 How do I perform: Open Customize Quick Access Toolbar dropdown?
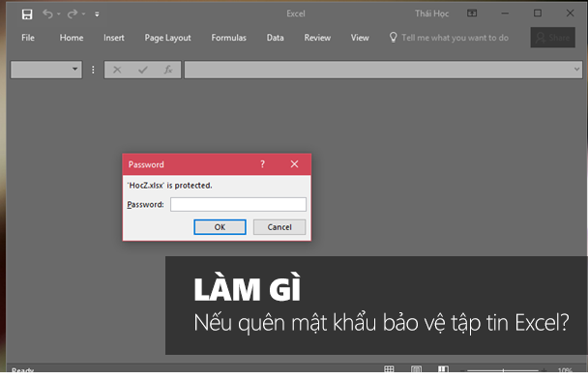[x=97, y=15]
